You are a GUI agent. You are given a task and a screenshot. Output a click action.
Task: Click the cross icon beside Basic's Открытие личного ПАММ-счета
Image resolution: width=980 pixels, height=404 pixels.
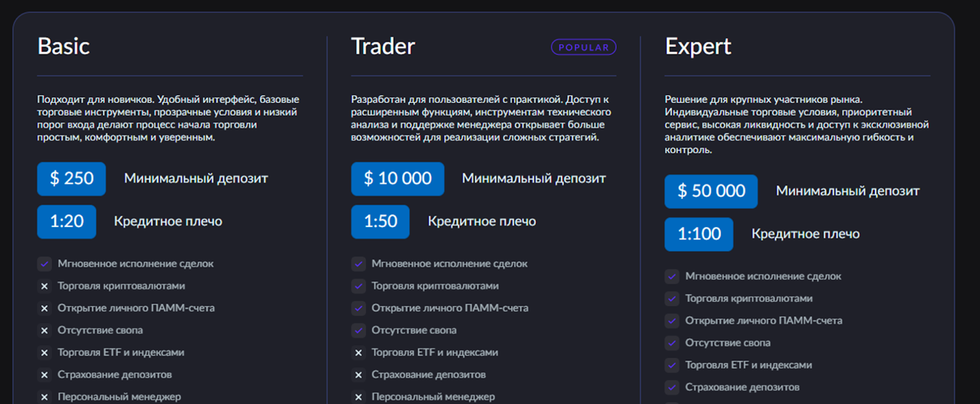(x=44, y=309)
